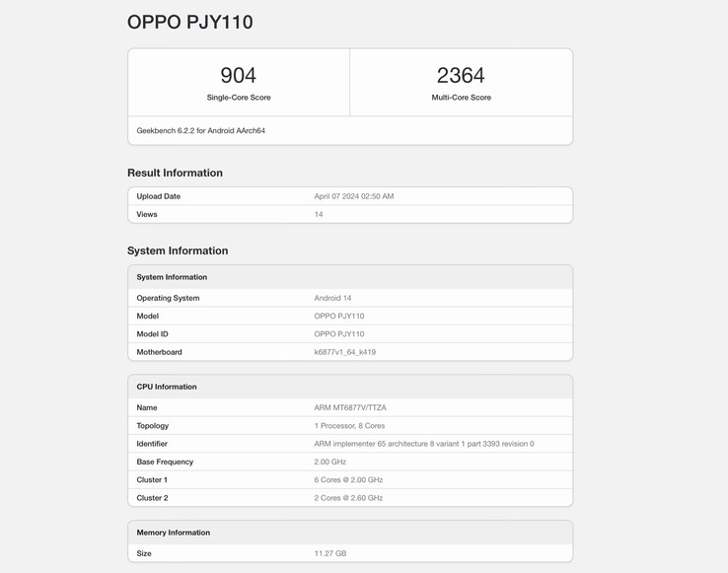Click the Motherboard row label
The image size is (728, 573).
(x=159, y=352)
